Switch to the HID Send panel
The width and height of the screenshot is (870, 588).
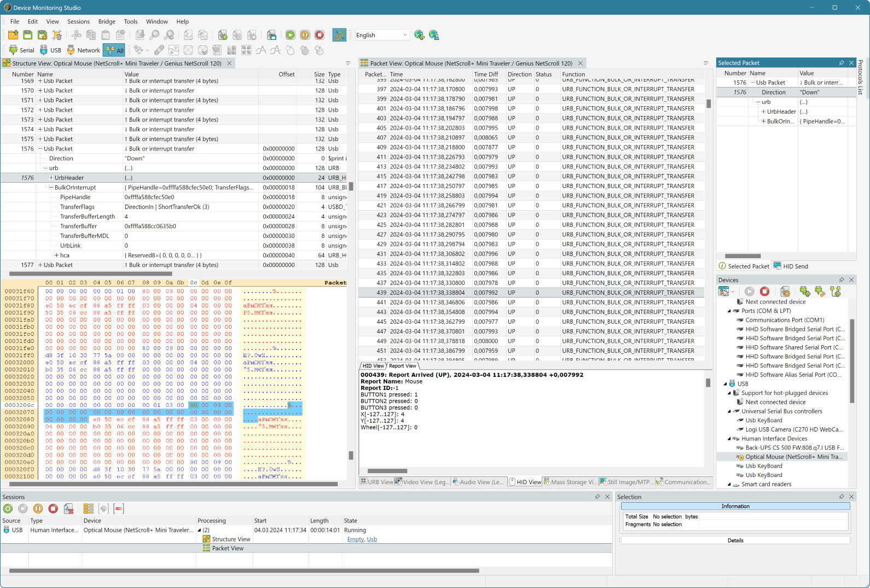[x=791, y=266]
